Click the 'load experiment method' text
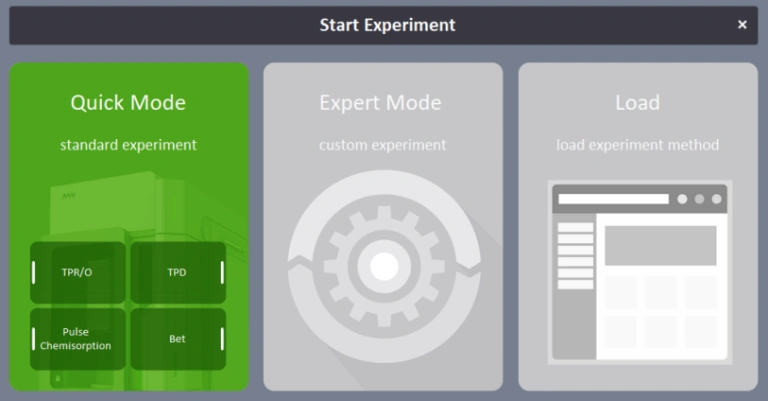The image size is (768, 401). pos(637,145)
